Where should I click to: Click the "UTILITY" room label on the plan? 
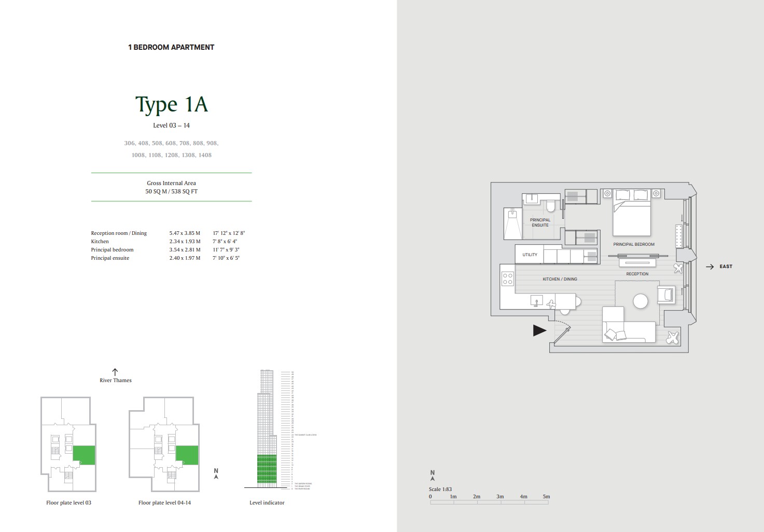[x=530, y=255]
